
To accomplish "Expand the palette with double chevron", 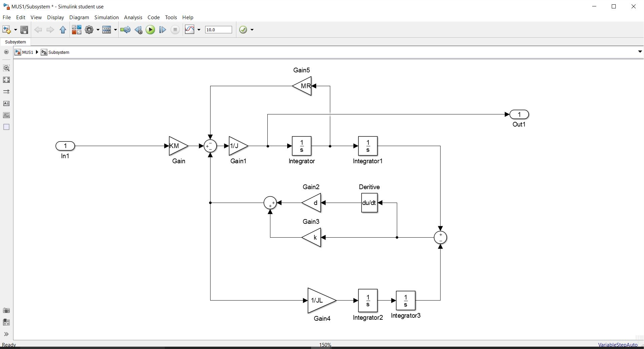I will point(6,334).
